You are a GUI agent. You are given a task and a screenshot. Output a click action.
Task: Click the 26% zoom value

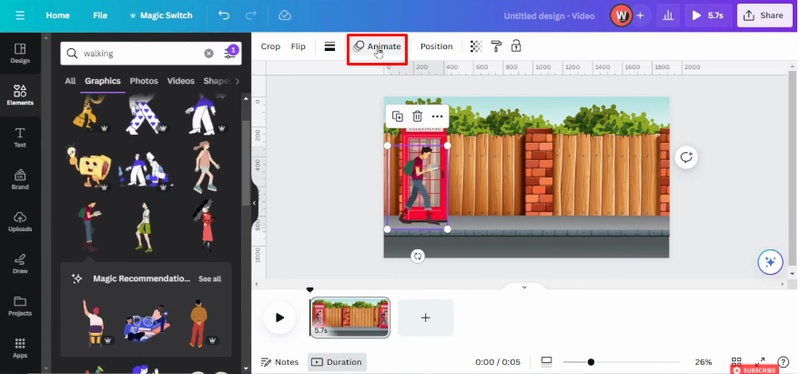[703, 362]
